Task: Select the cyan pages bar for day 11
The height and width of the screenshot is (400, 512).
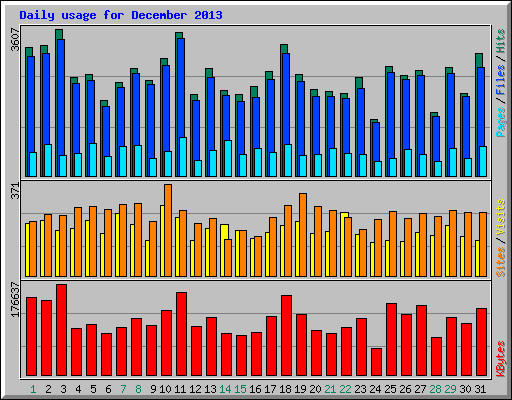Action: tap(183, 157)
